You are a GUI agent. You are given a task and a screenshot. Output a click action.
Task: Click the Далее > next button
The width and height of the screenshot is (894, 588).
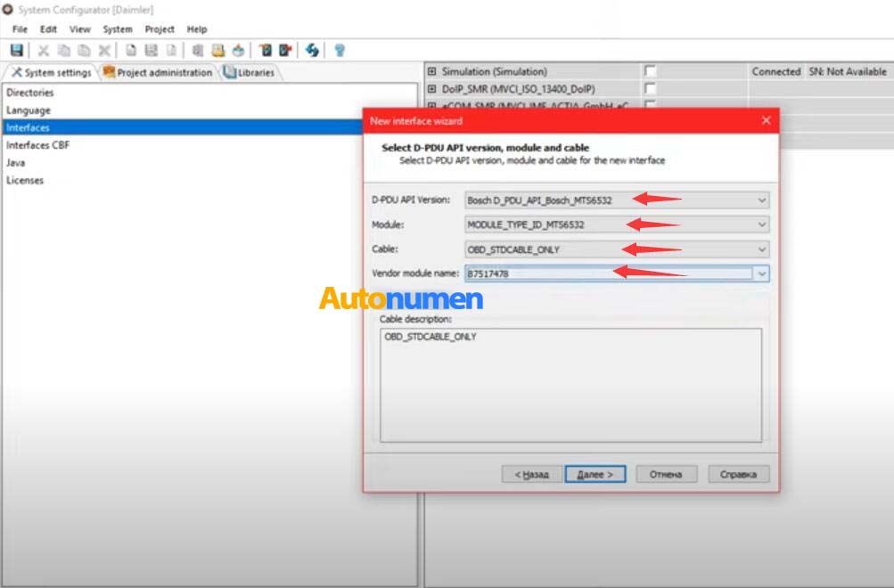tap(595, 475)
